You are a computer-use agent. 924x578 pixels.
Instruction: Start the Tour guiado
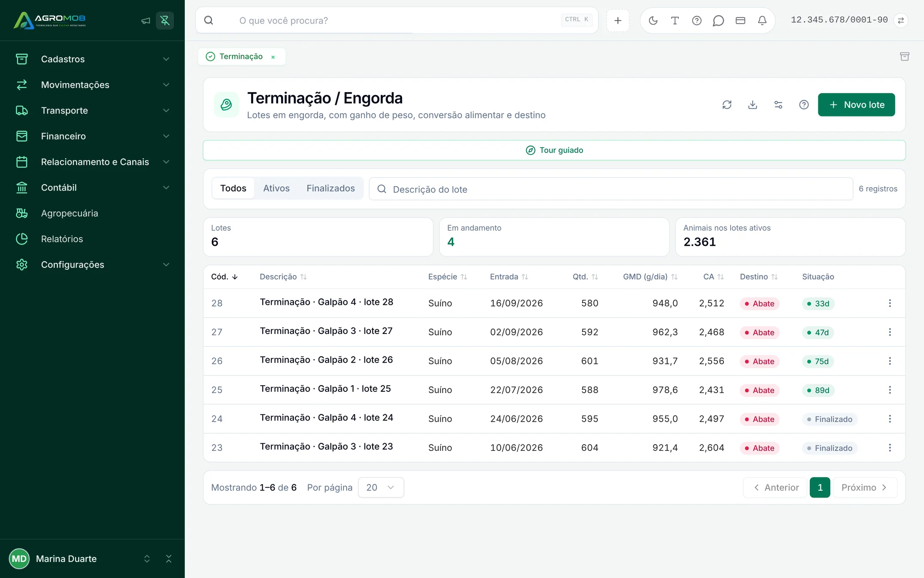tap(554, 150)
